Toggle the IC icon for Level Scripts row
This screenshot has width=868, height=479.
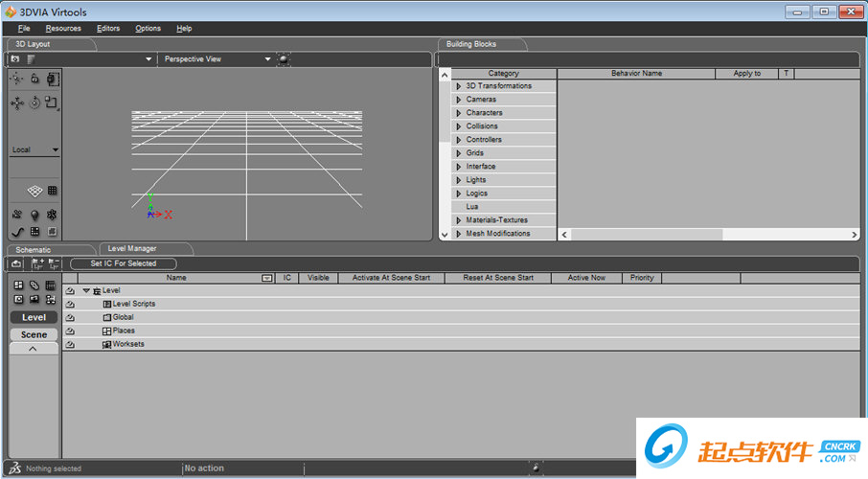(x=70, y=304)
